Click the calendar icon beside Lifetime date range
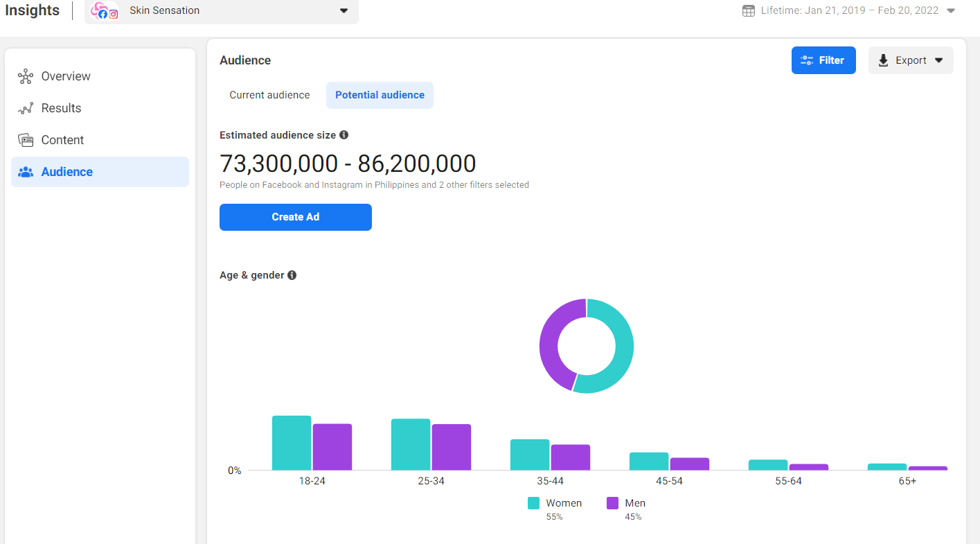Viewport: 980px width, 544px height. [748, 10]
